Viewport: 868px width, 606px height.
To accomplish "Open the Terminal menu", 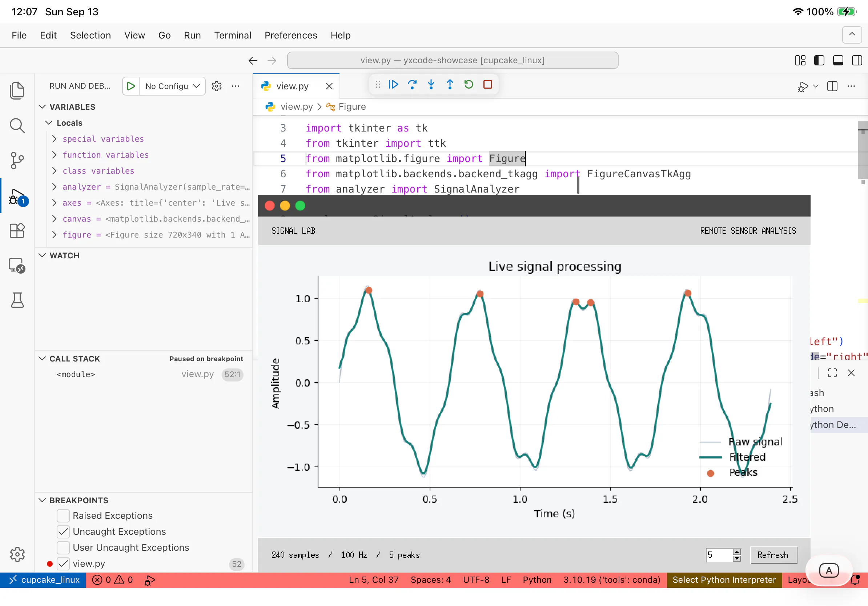I will 233,35.
